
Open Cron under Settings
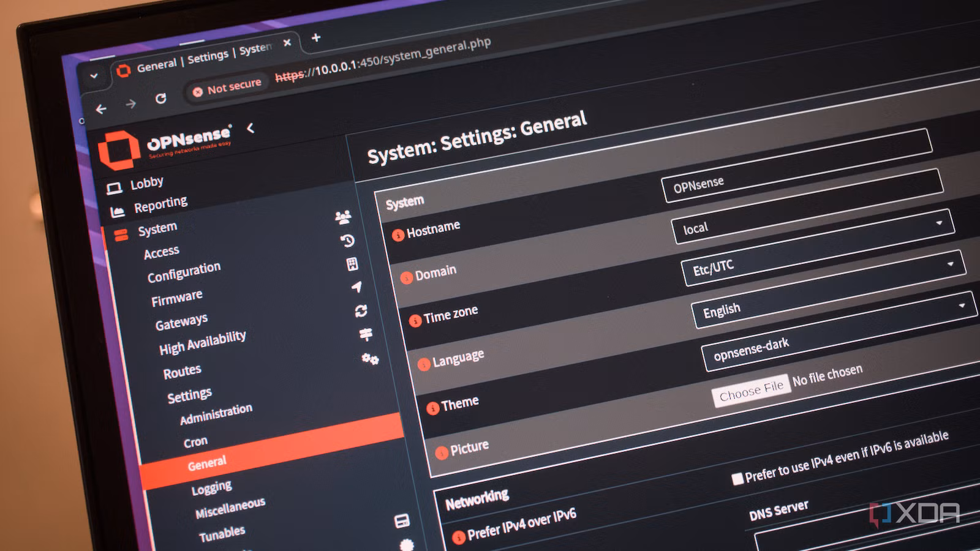[x=195, y=442]
